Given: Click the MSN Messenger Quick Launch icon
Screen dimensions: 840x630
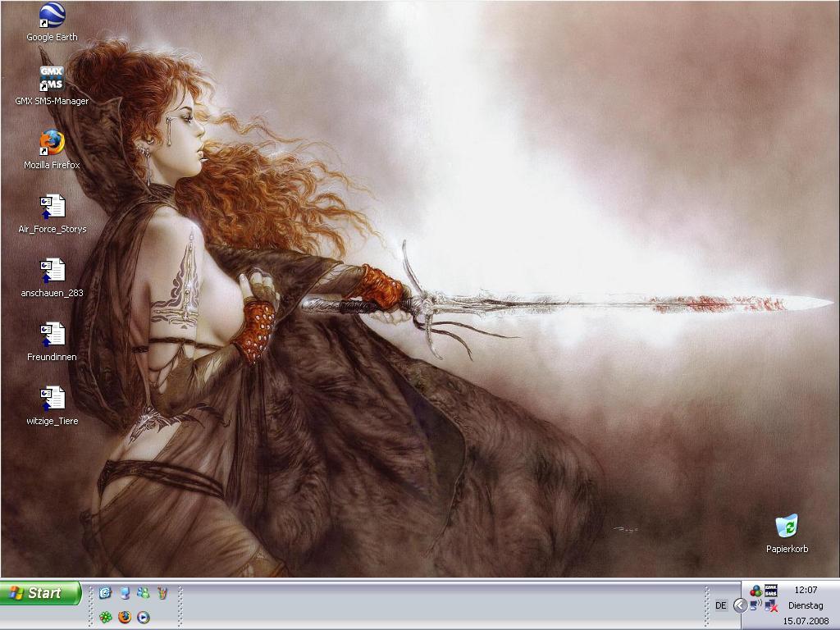Looking at the screenshot, I should coord(144,592).
